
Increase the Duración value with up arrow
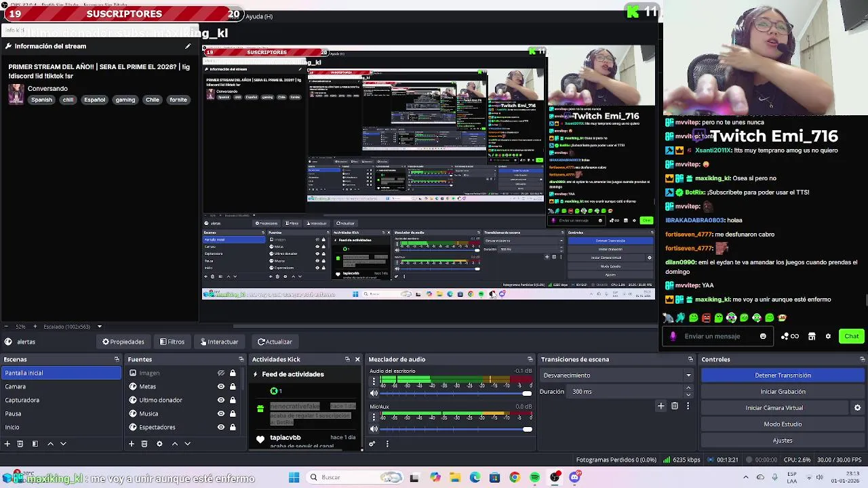tap(688, 388)
